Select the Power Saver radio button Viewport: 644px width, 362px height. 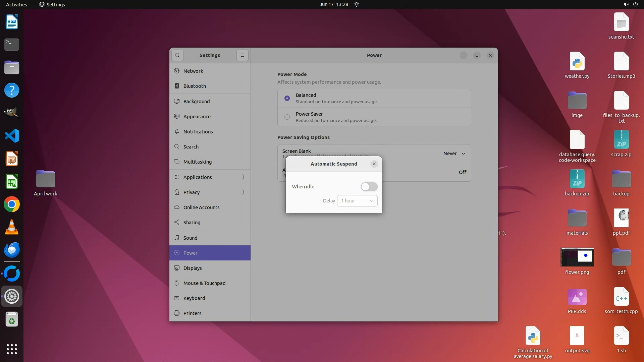pos(287,117)
